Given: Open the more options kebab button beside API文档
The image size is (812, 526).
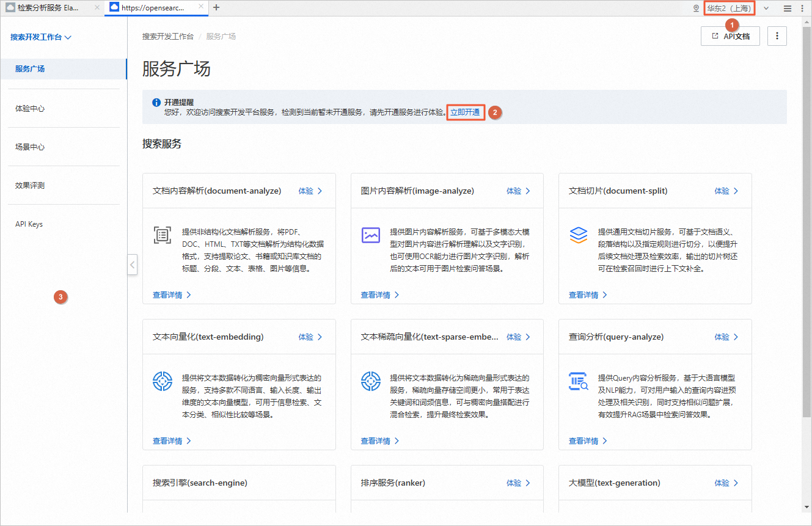Looking at the screenshot, I should tap(777, 36).
